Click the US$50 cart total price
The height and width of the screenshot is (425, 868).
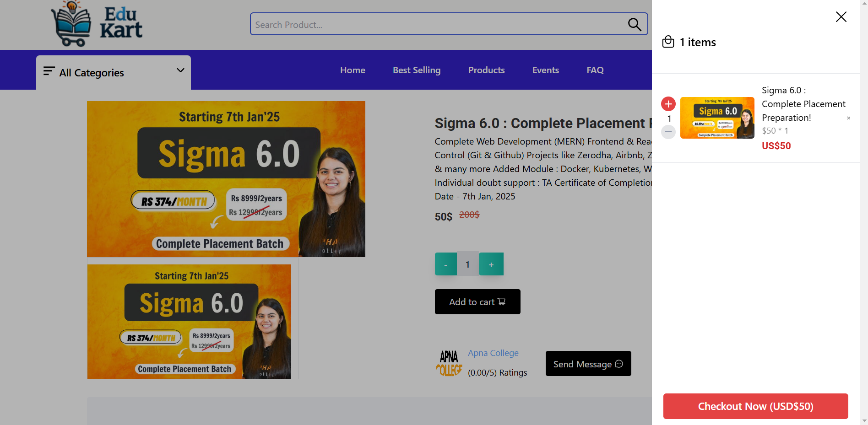click(776, 146)
